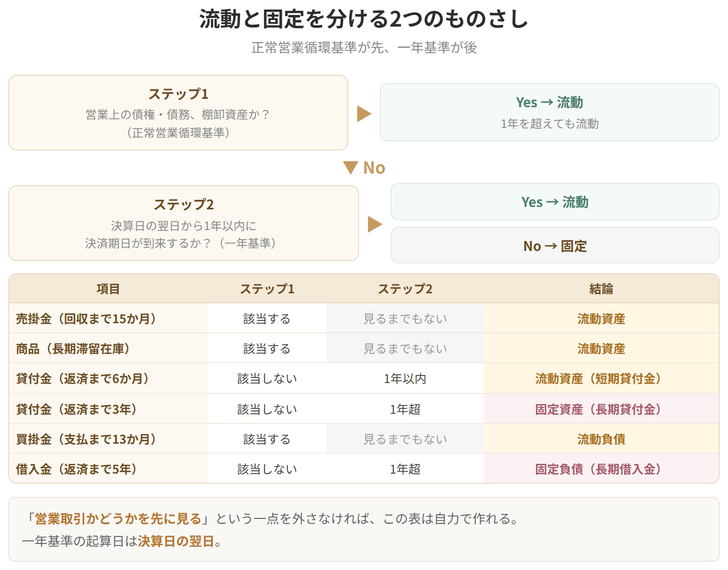The width and height of the screenshot is (728, 570).
Task: Click the ▼ No arrow label
Action: pos(364,168)
